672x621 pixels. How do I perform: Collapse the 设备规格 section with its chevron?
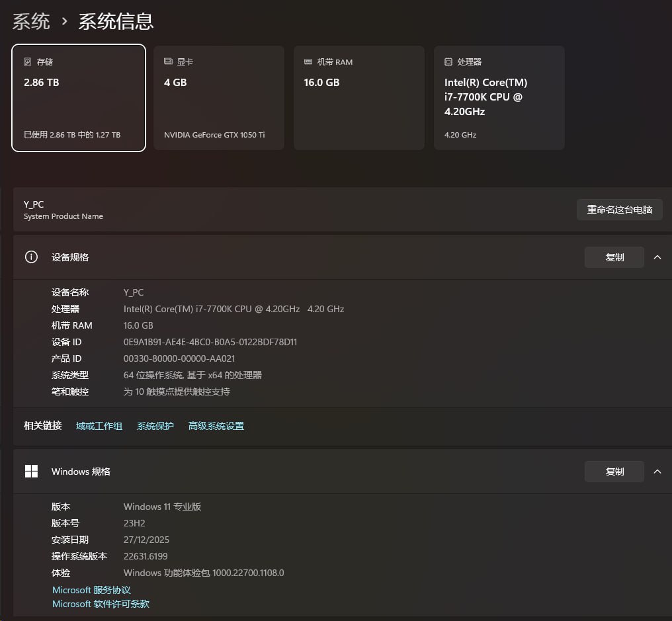(657, 257)
